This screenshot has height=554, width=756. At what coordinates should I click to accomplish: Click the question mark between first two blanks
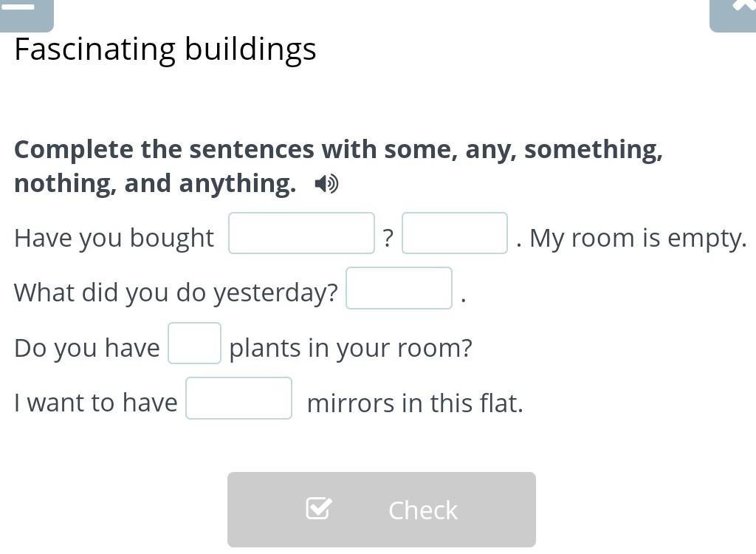[x=388, y=238]
